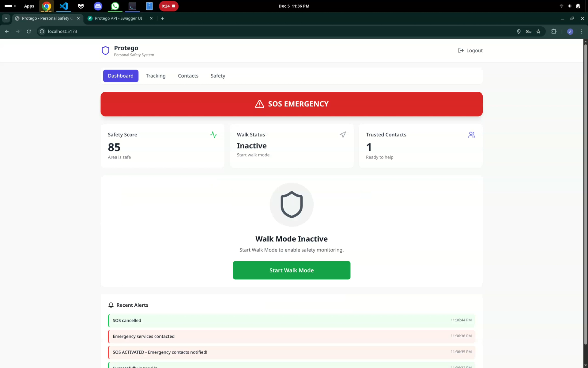Bookmark page with the star icon
Screen dimensions: 588x368
[x=538, y=32]
